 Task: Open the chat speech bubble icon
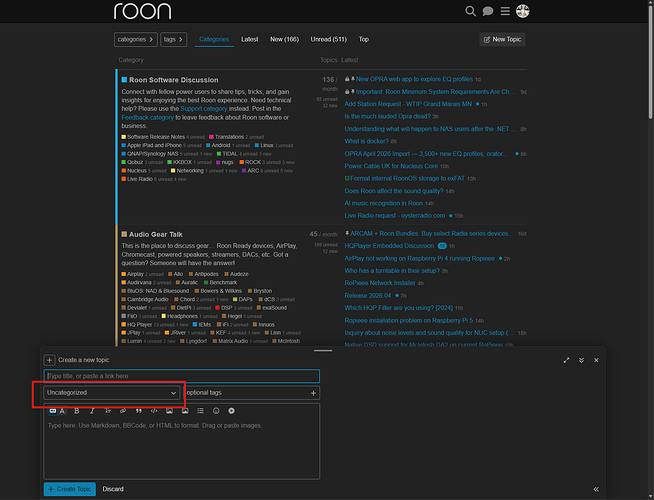point(488,11)
